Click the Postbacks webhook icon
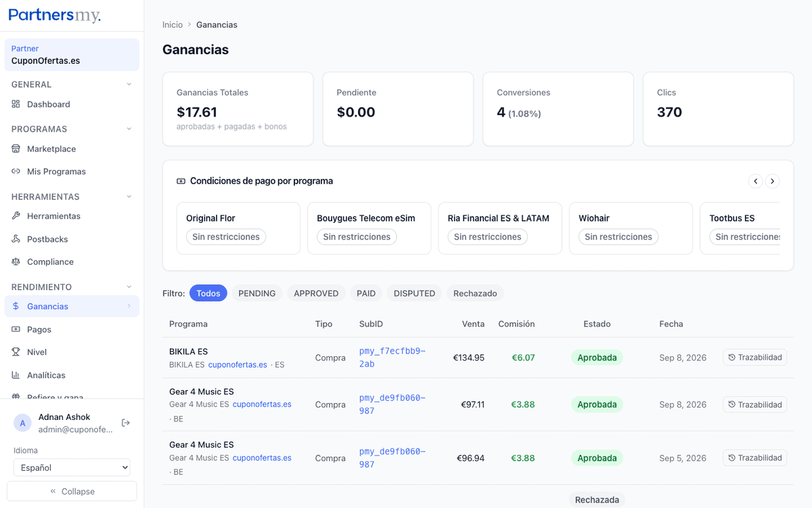The width and height of the screenshot is (812, 508). 16,239
